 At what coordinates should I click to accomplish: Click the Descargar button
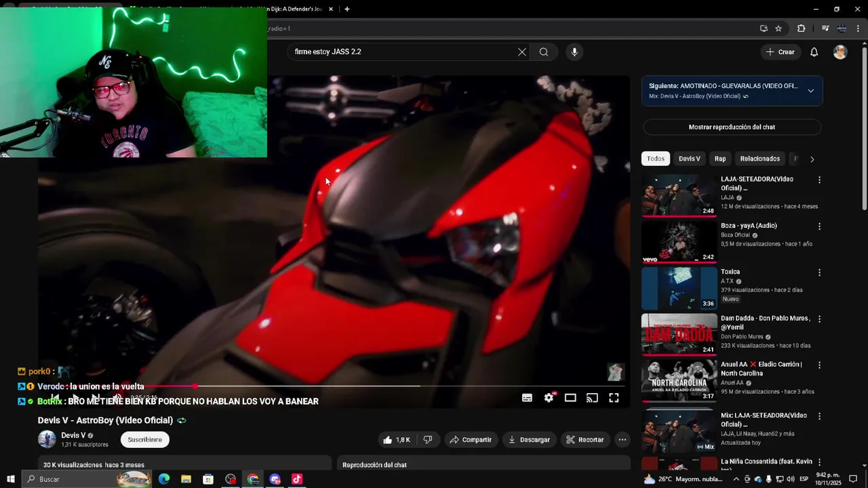(529, 440)
